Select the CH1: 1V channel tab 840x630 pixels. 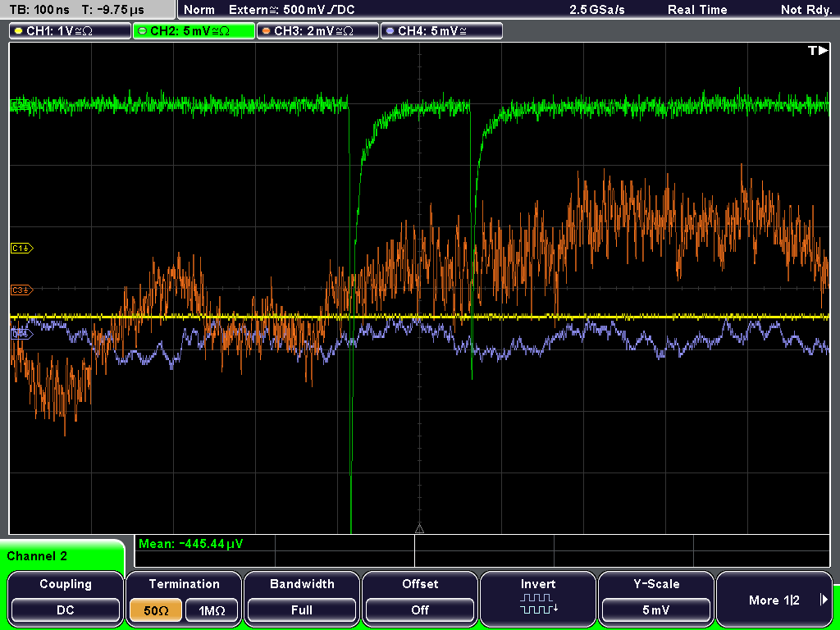click(x=71, y=31)
